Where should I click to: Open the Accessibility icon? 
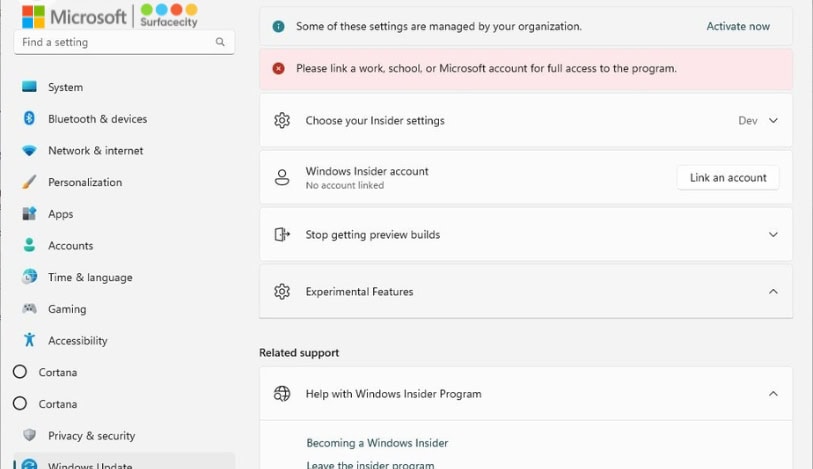pos(29,340)
